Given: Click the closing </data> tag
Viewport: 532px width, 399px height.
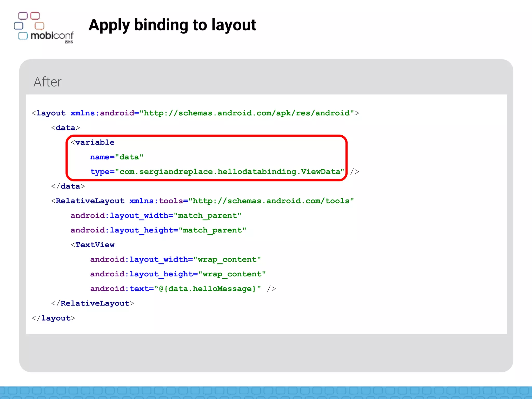Looking at the screenshot, I should point(68,186).
